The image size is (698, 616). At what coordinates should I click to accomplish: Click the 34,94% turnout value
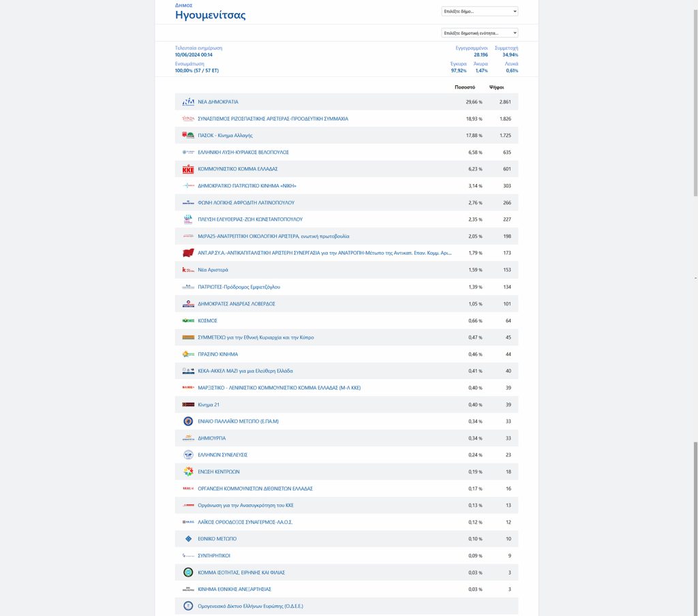coord(510,55)
